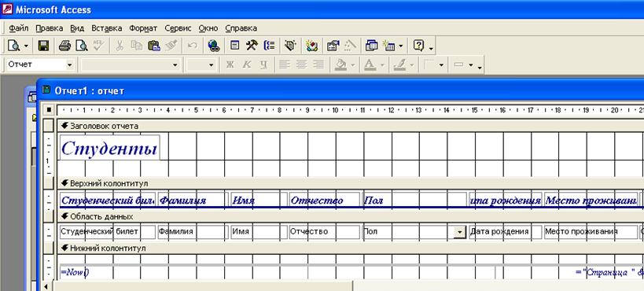Show the Toolbox hammer and wrench icon
Viewport: 644px width, 291px height.
point(252,45)
